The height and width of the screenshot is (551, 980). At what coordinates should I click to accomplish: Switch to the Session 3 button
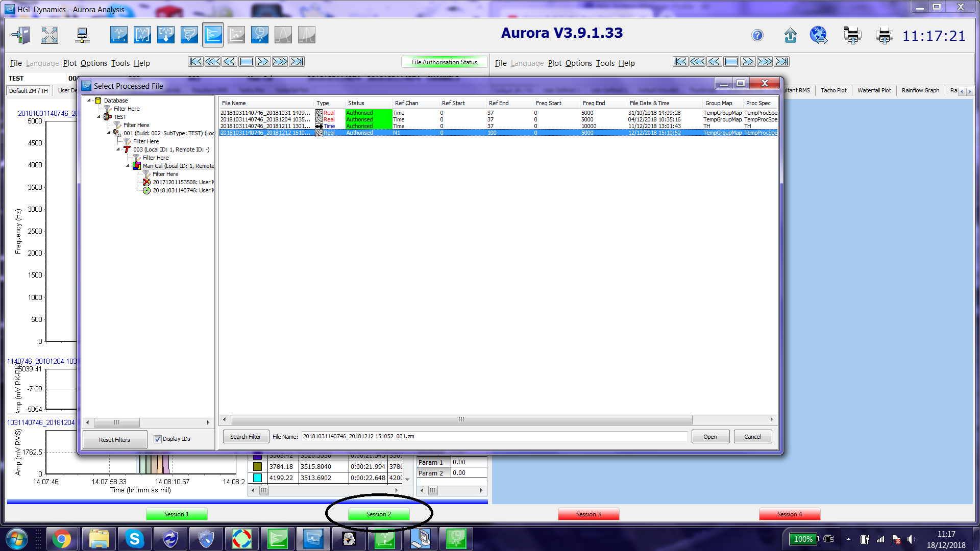(588, 514)
